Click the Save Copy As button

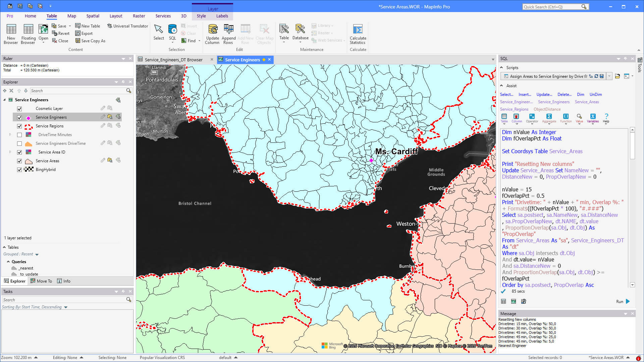pyautogui.click(x=91, y=41)
